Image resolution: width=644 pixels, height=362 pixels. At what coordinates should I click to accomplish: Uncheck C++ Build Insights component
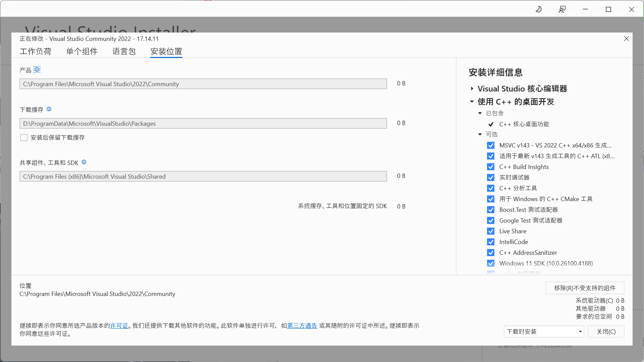tap(491, 167)
